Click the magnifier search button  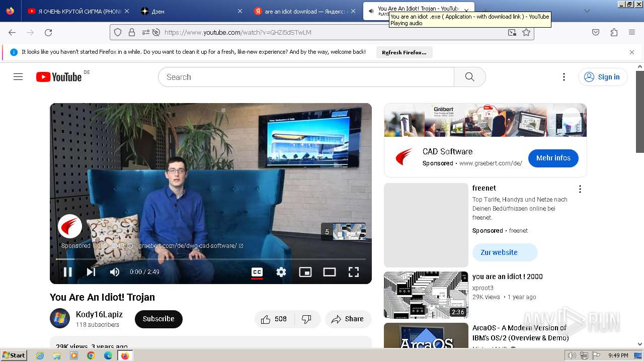(470, 77)
